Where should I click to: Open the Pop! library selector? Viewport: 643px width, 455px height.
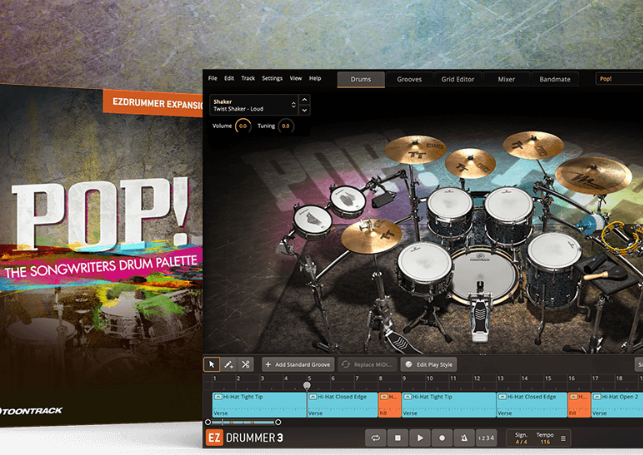point(619,79)
